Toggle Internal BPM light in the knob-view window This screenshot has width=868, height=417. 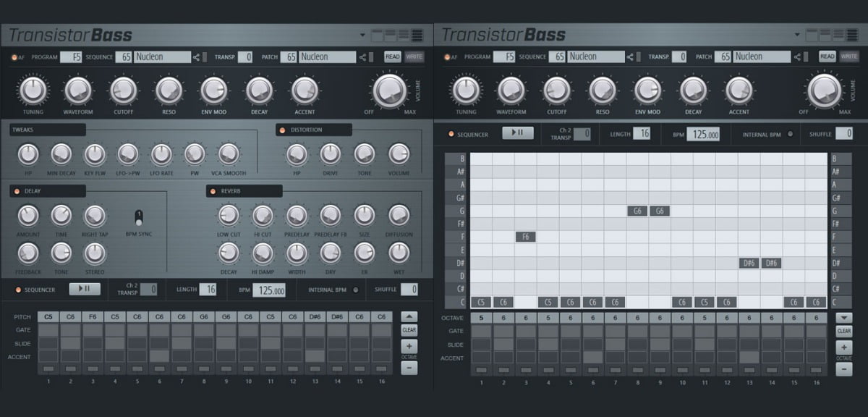pyautogui.click(x=355, y=290)
